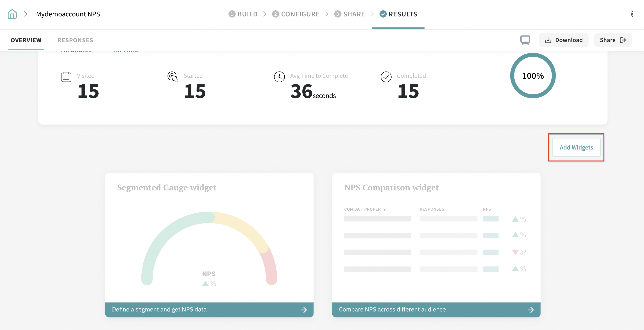644x330 pixels.
Task: Click the Share export button
Action: 613,40
